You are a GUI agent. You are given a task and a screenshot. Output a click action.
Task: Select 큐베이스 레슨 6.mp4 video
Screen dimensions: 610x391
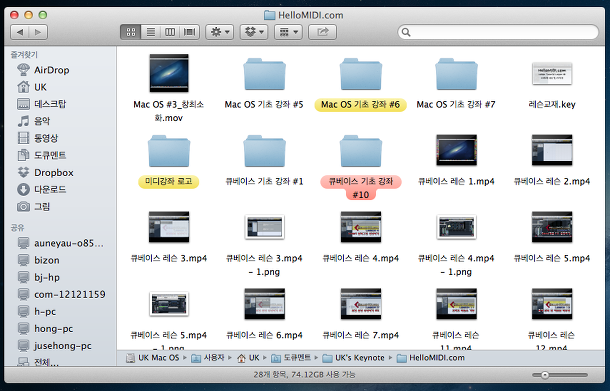click(264, 304)
